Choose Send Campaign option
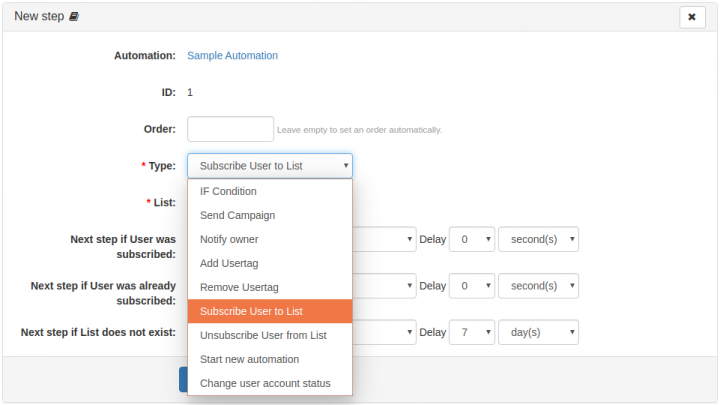Viewport: 720px width, 405px height. 270,215
